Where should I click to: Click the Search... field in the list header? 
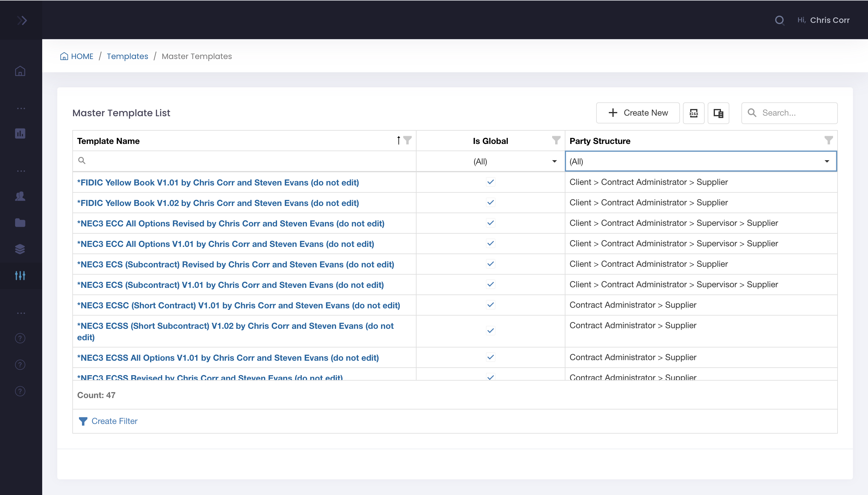tap(789, 113)
